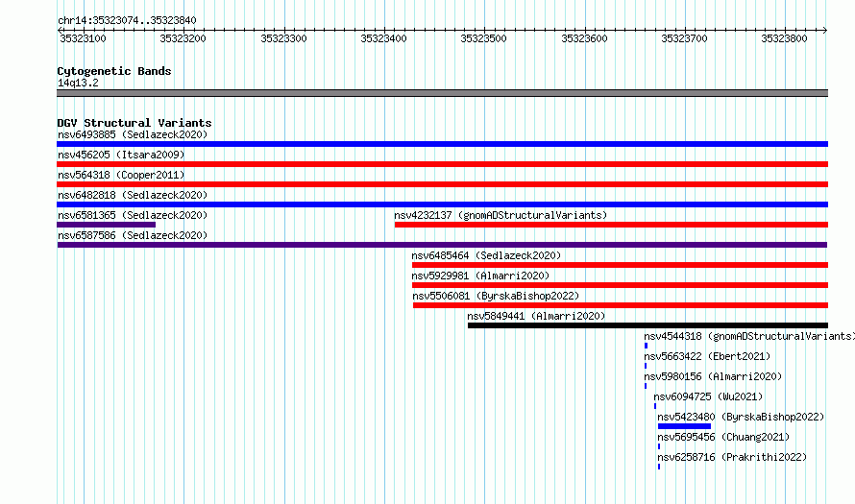855x504 pixels.
Task: Click nsv5980156 (Almarri2020) label
Action: (x=713, y=376)
